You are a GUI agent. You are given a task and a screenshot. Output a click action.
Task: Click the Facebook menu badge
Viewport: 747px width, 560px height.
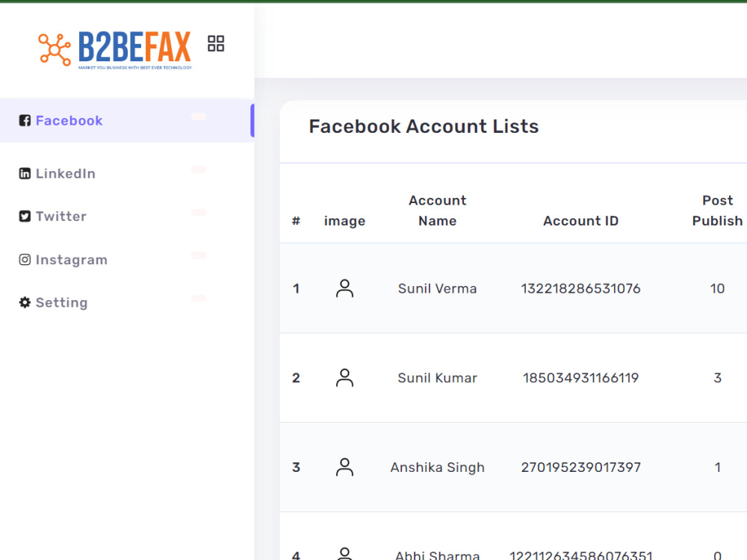[x=199, y=116]
